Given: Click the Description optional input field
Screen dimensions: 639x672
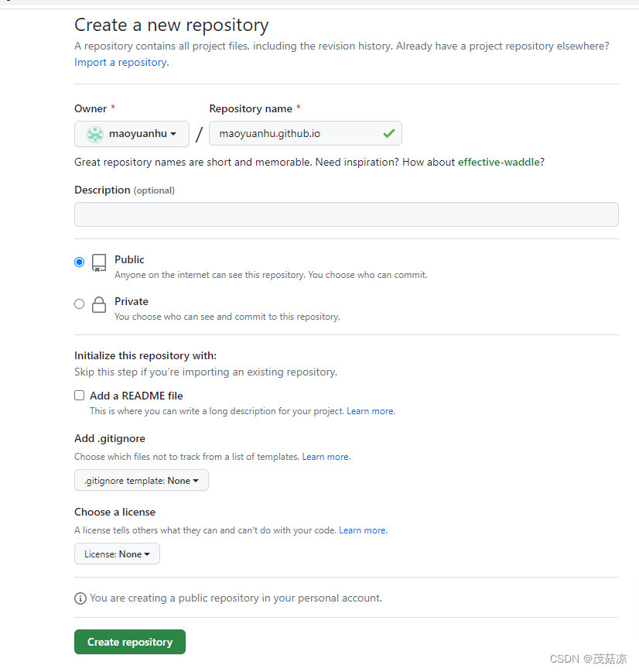Looking at the screenshot, I should pyautogui.click(x=346, y=214).
